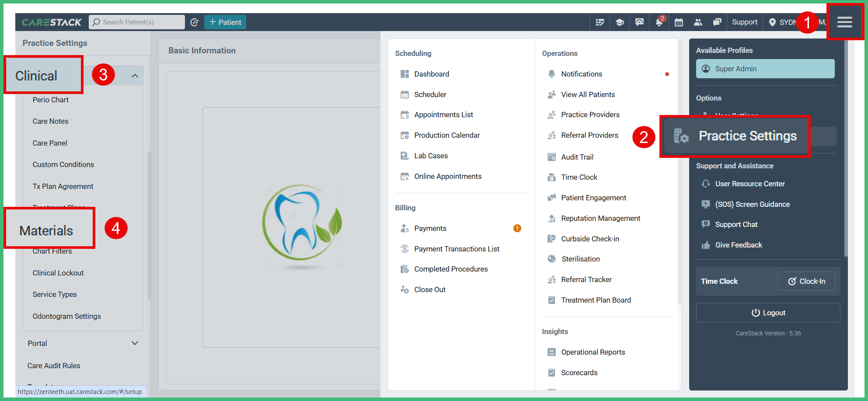Open the calendar icon in top bar
This screenshot has width=868, height=401.
[679, 22]
